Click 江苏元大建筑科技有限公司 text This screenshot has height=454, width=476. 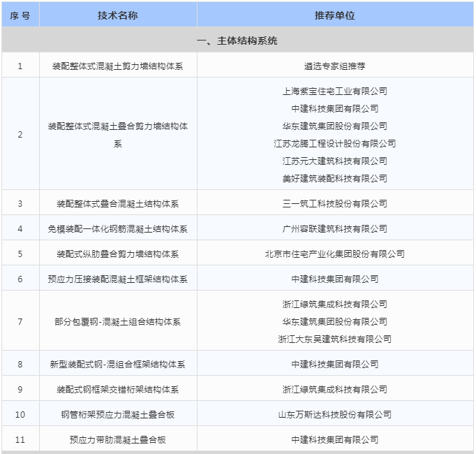335,161
